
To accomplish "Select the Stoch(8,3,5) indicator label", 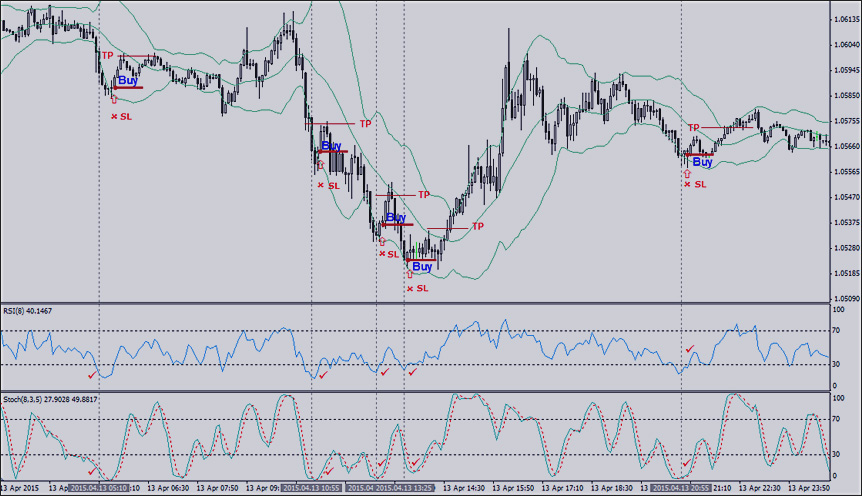I will 37,399.
